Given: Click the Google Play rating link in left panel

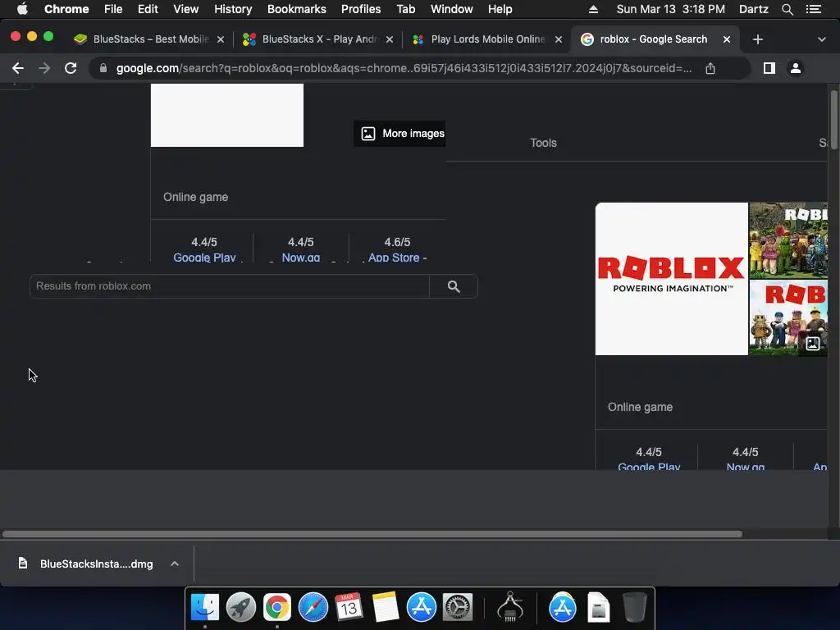Looking at the screenshot, I should [x=204, y=258].
